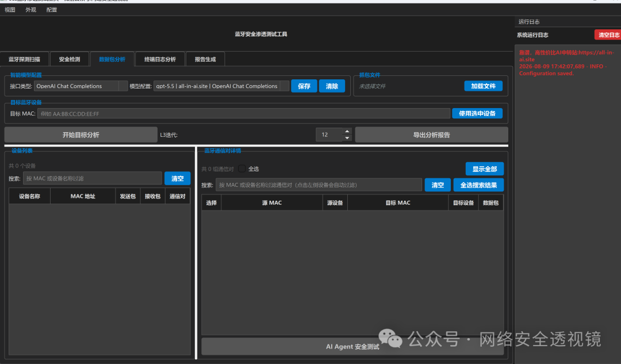Save the model configuration with 保存
The height and width of the screenshot is (364, 621).
tap(304, 86)
